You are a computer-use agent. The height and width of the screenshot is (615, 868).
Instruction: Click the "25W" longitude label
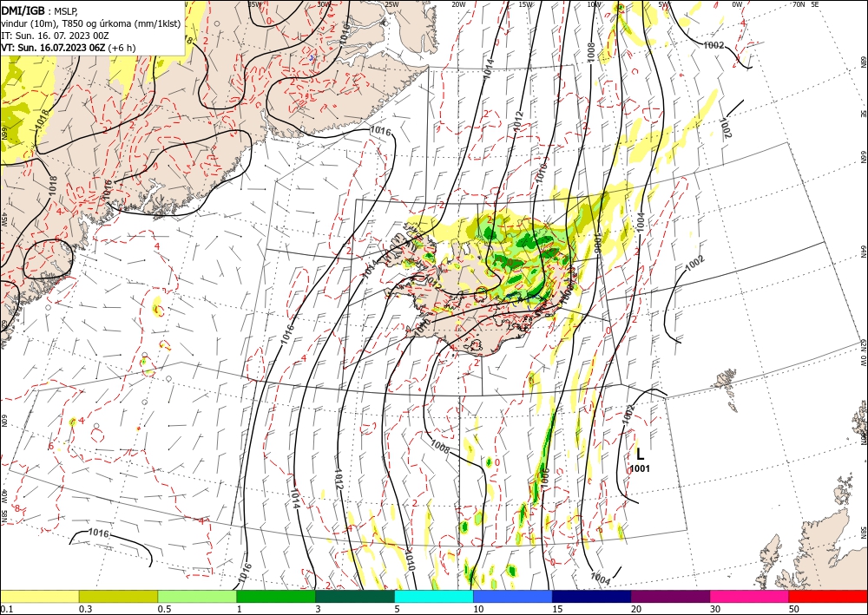click(x=391, y=5)
